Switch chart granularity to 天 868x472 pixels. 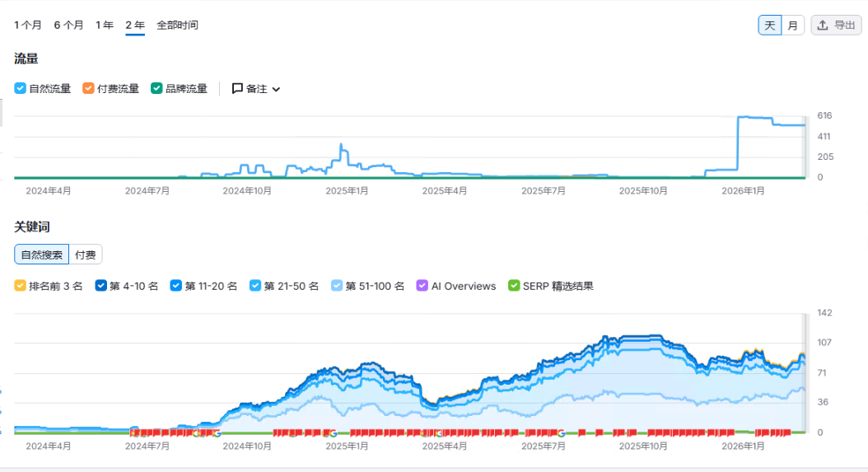point(769,26)
